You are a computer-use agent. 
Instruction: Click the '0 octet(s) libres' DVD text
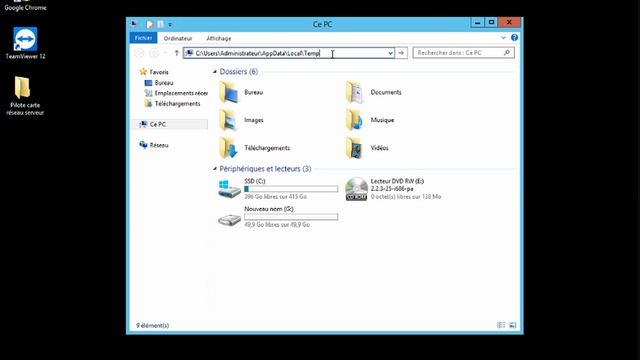point(406,197)
